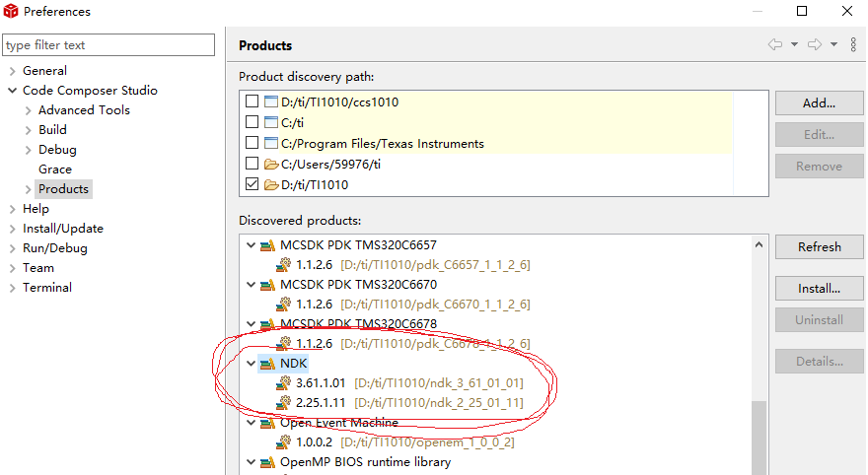Expand the Products tree node
The image size is (868, 475).
[29, 189]
